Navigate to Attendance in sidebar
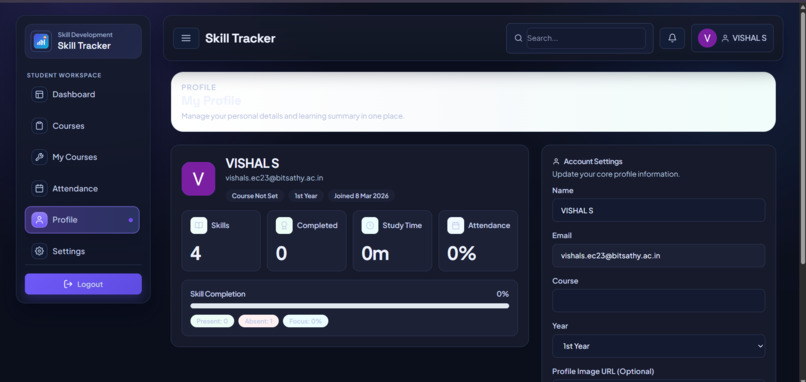Screen dimensions: 806x382 [x=82, y=189]
